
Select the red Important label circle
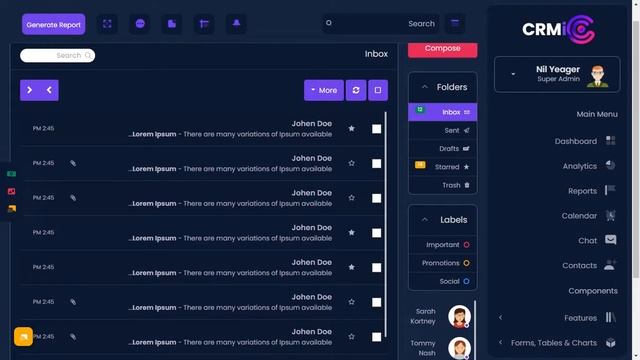click(x=466, y=245)
